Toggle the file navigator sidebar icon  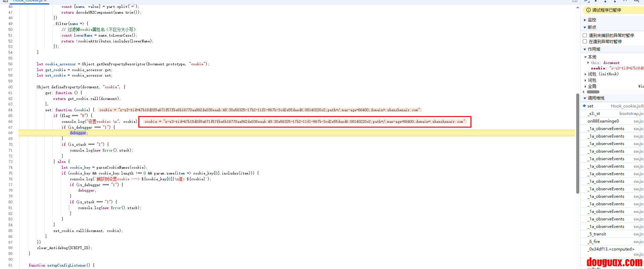[5, 1]
